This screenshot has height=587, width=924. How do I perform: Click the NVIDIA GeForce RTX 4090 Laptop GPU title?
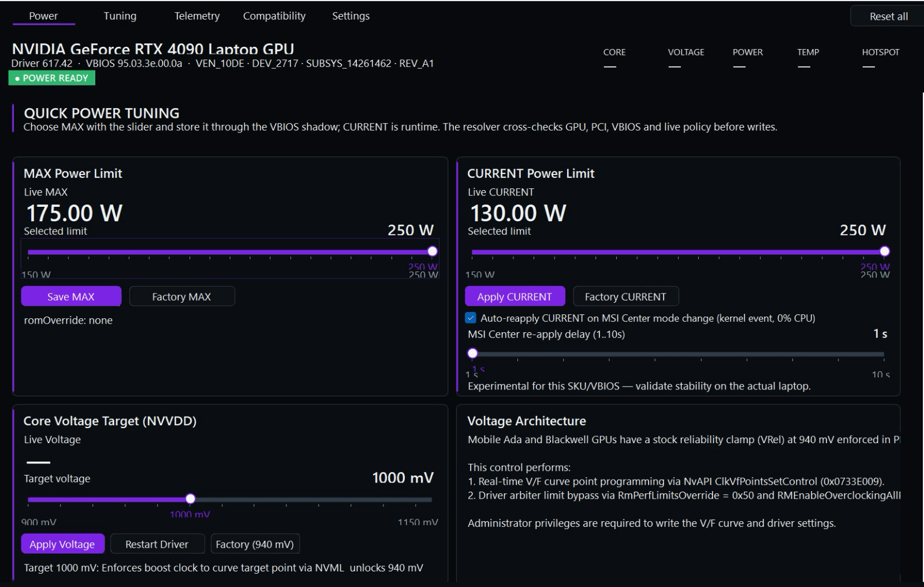pos(153,49)
